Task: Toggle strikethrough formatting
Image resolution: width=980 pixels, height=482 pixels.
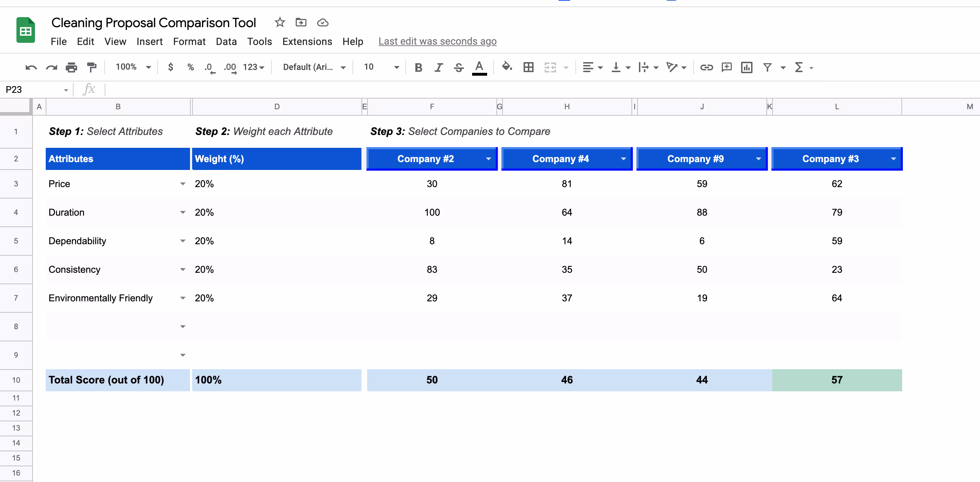Action: 459,67
